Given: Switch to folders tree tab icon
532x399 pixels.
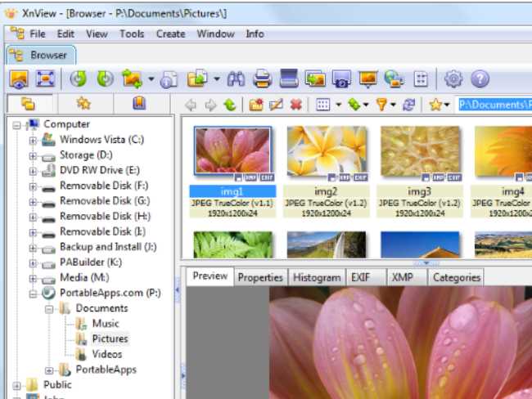Looking at the screenshot, I should (29, 104).
